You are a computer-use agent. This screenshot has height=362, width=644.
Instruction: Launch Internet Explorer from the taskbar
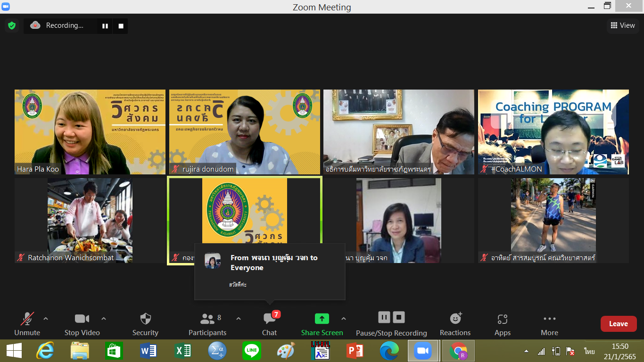46,351
